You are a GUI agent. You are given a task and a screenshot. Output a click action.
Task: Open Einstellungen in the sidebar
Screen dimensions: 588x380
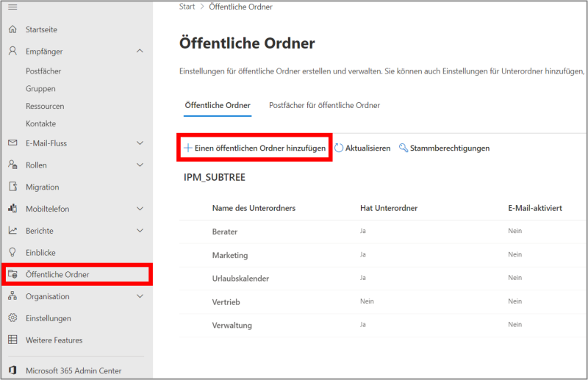click(x=49, y=318)
